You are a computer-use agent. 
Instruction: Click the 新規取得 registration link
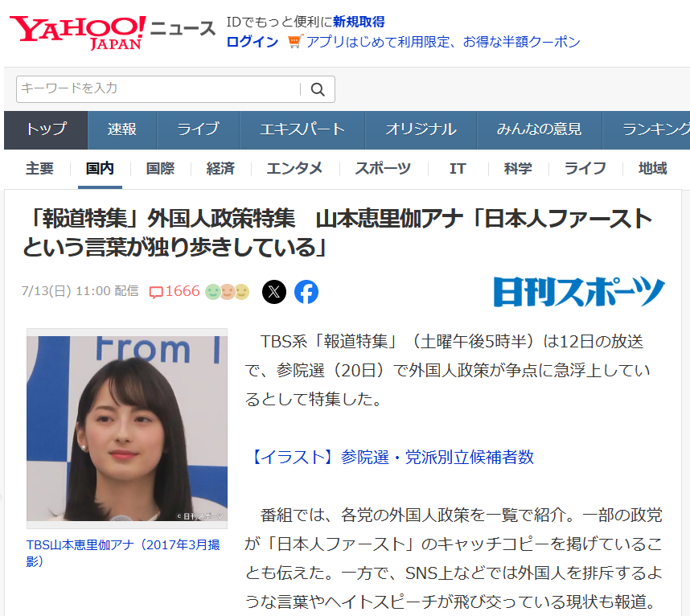tap(359, 22)
